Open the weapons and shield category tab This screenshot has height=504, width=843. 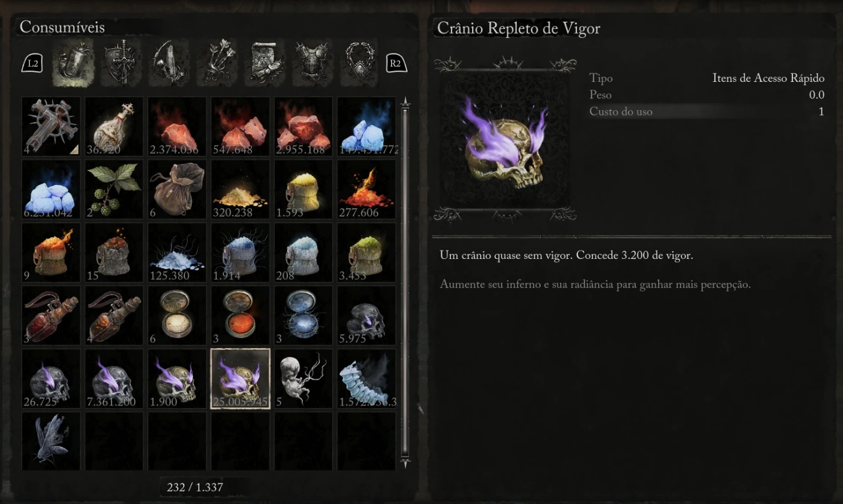(x=121, y=62)
